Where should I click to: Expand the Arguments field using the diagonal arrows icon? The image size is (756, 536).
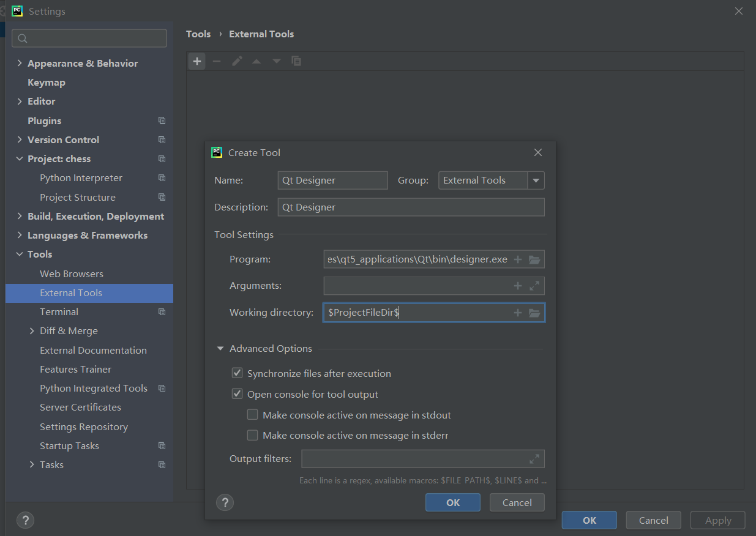pyautogui.click(x=534, y=286)
